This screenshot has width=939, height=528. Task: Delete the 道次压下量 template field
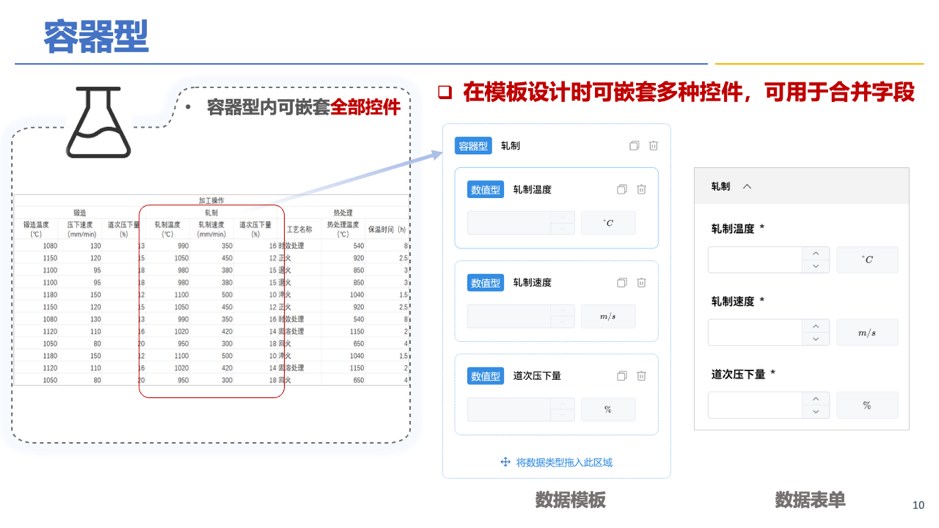pyautogui.click(x=641, y=376)
